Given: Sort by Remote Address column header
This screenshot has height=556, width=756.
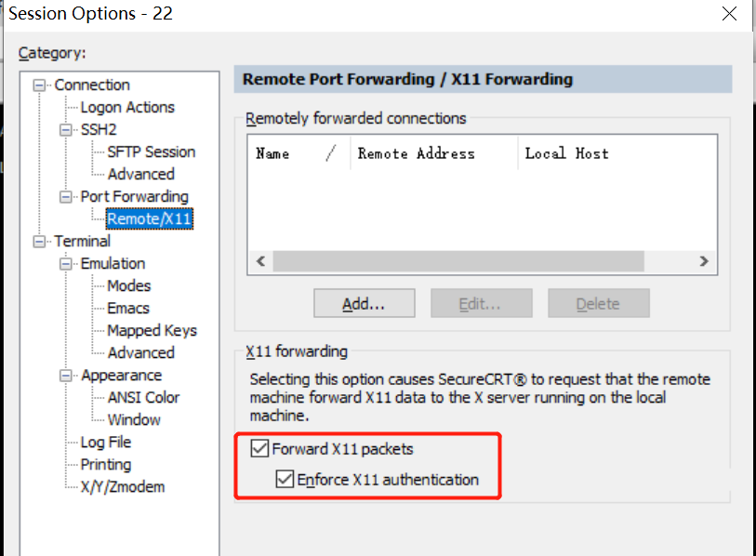Looking at the screenshot, I should [x=416, y=154].
